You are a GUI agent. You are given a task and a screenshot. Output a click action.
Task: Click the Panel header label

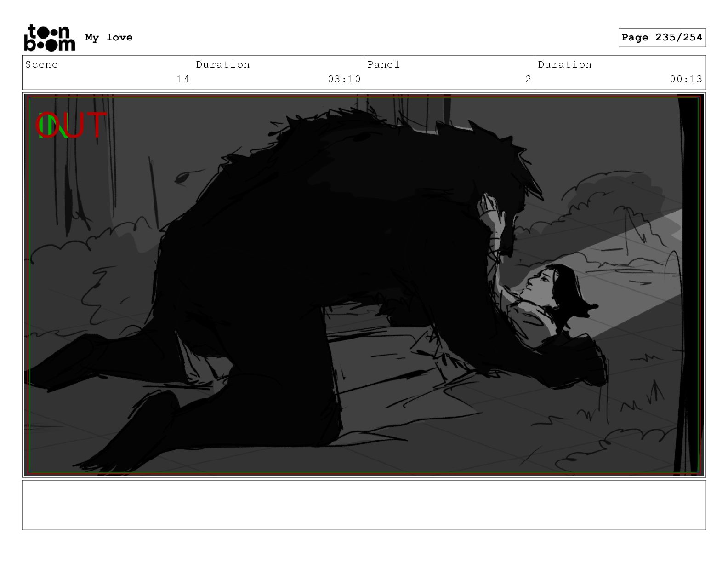click(383, 65)
